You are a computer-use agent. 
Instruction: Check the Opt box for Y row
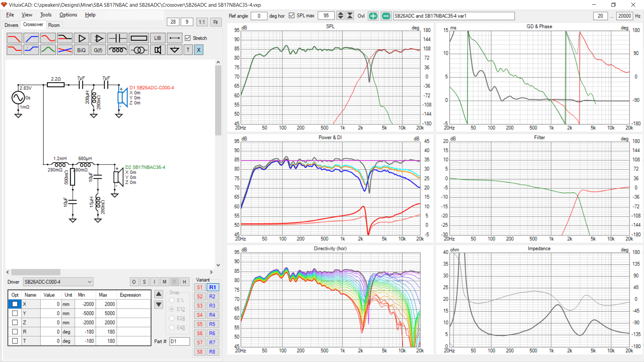coord(15,313)
